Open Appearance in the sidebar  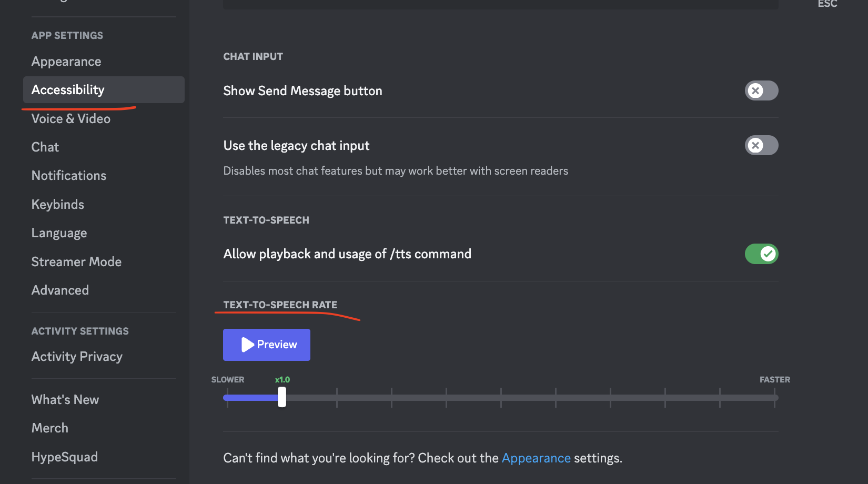pos(66,62)
